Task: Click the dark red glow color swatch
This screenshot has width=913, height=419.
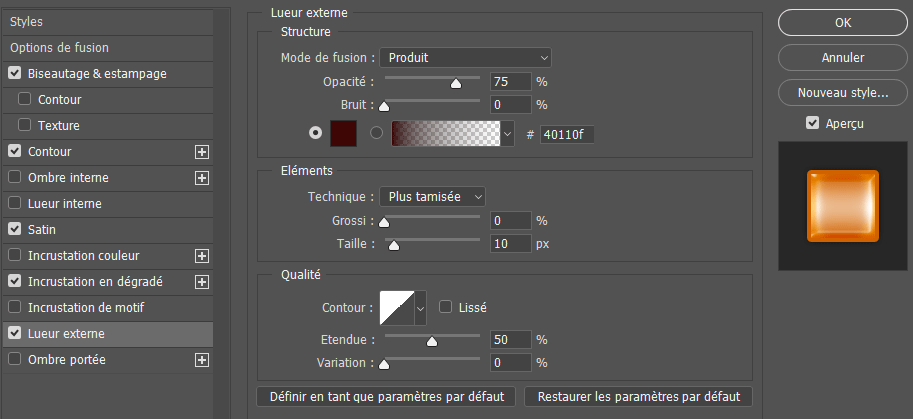Action: (x=345, y=133)
